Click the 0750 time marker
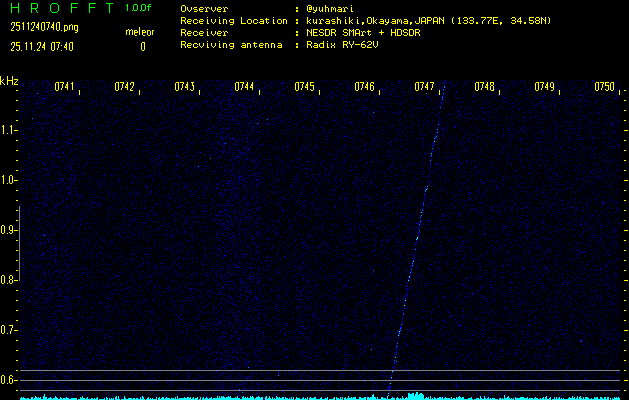This screenshot has width=629, height=400. tap(604, 87)
